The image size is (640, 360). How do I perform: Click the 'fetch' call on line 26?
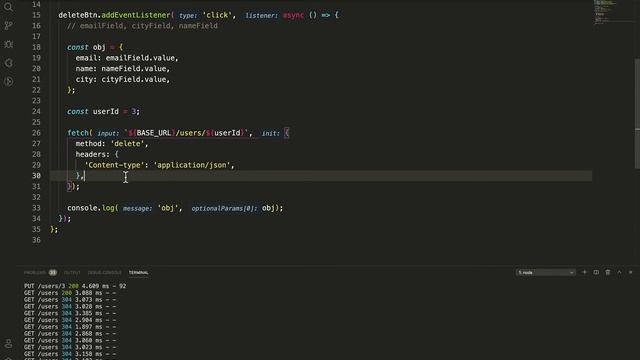point(78,133)
